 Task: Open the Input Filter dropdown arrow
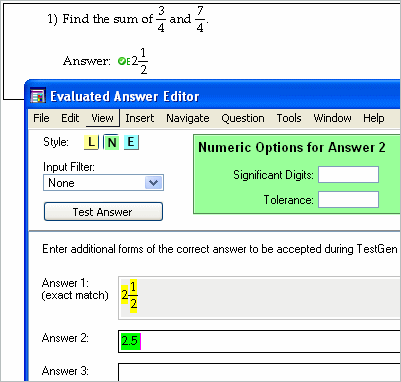coord(153,183)
